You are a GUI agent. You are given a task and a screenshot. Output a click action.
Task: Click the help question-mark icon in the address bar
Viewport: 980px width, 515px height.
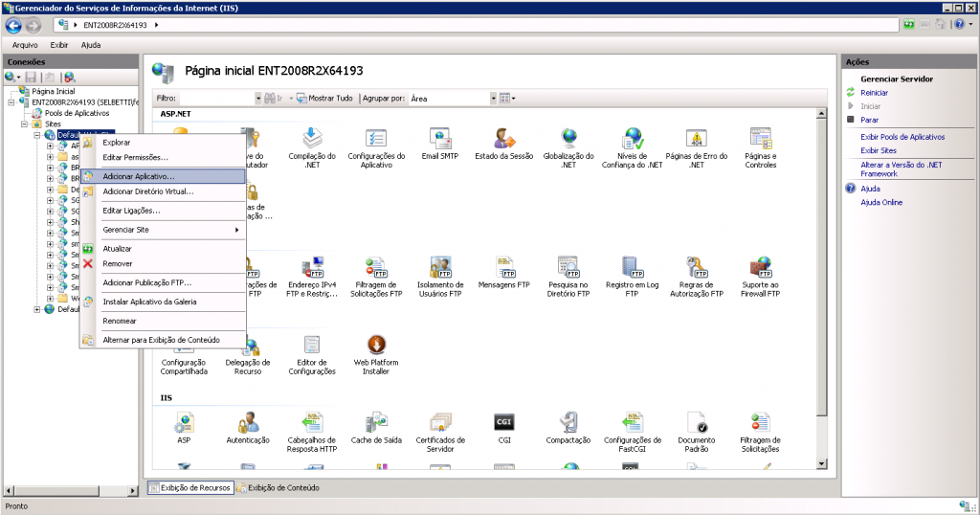point(959,24)
